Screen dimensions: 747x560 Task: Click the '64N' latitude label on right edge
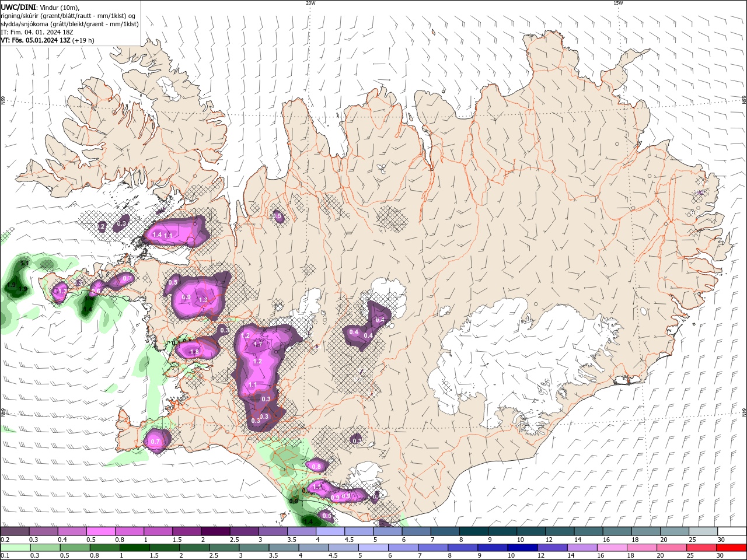[744, 412]
